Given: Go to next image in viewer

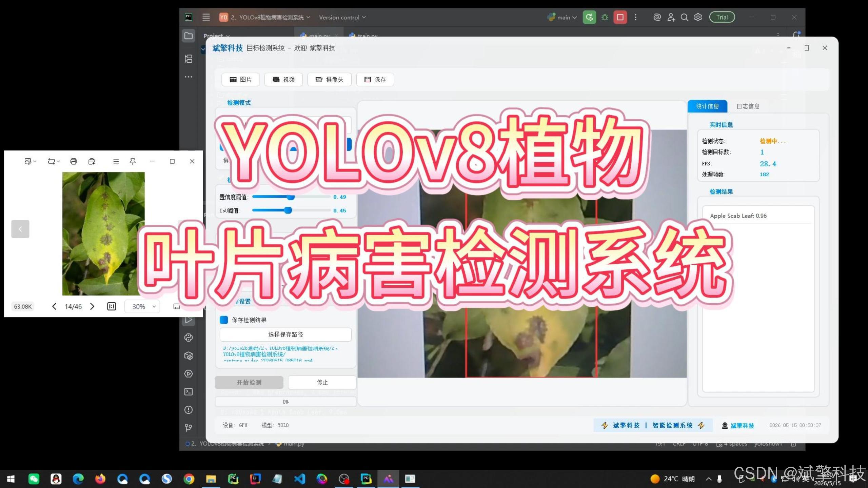Looking at the screenshot, I should [92, 306].
